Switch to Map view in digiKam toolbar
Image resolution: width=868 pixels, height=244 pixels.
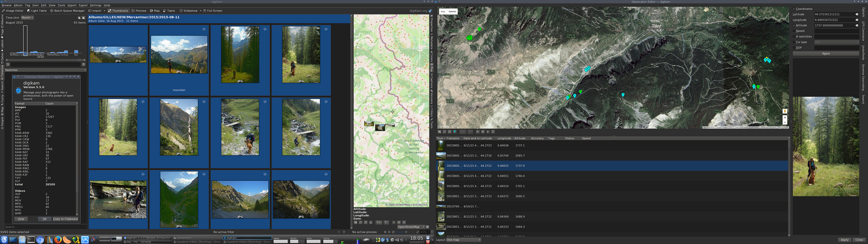click(x=155, y=11)
